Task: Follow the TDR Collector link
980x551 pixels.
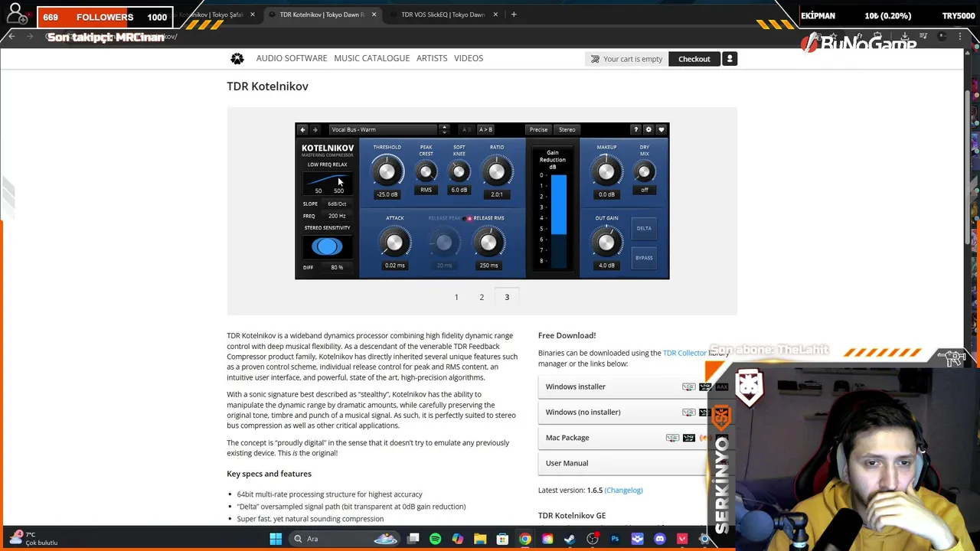Action: click(x=684, y=353)
